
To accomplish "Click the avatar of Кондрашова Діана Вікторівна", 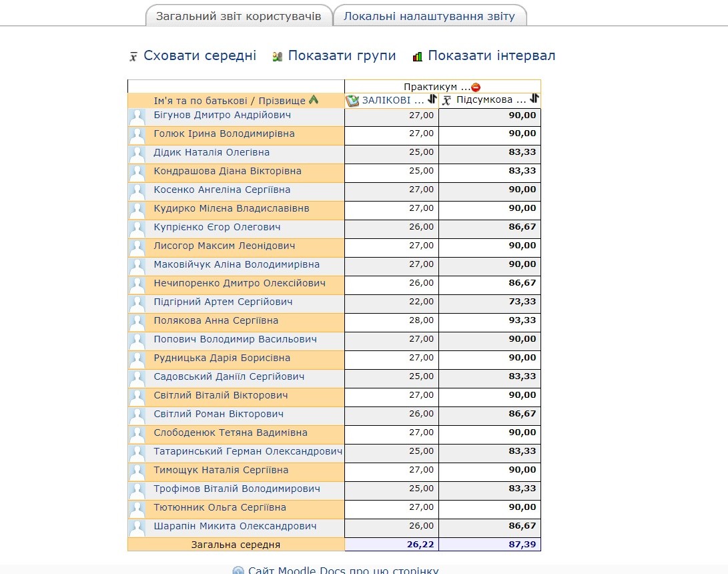I will (x=137, y=172).
